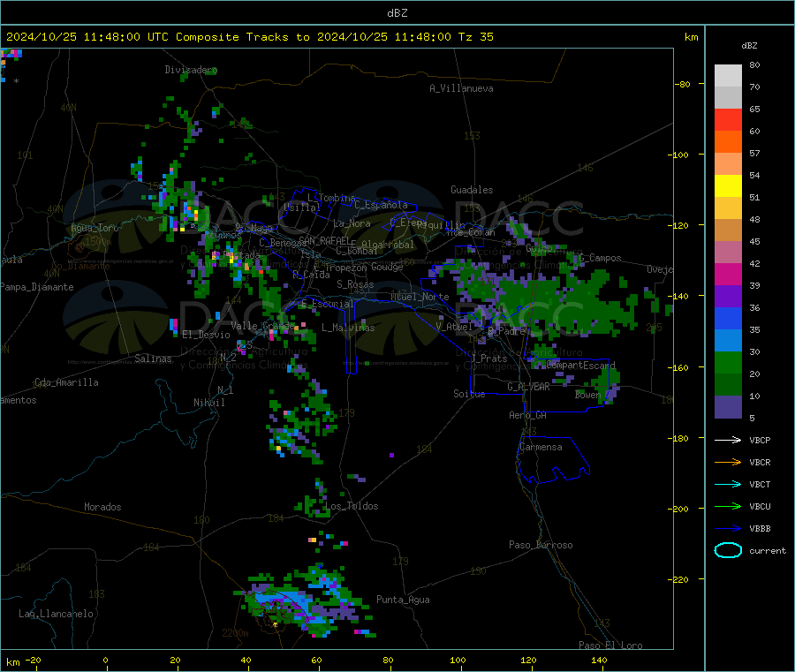The width and height of the screenshot is (795, 672).
Task: Select the yellow 51 dBZ color swatch
Action: point(728,186)
